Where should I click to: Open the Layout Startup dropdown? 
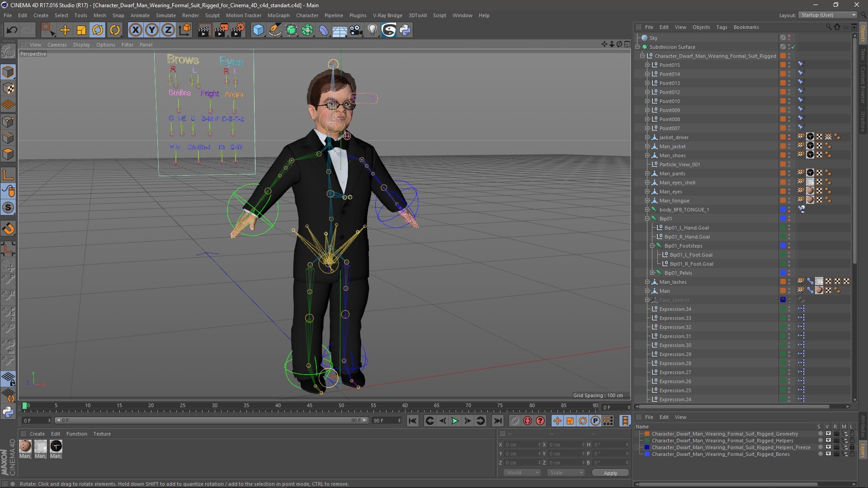pos(827,15)
